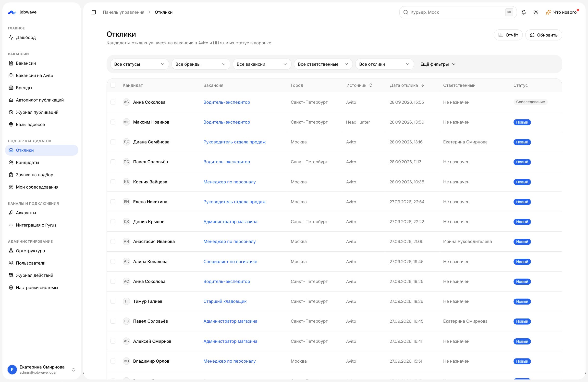
Task: Select checkbox for Тимур Галиев row
Action: tap(113, 301)
